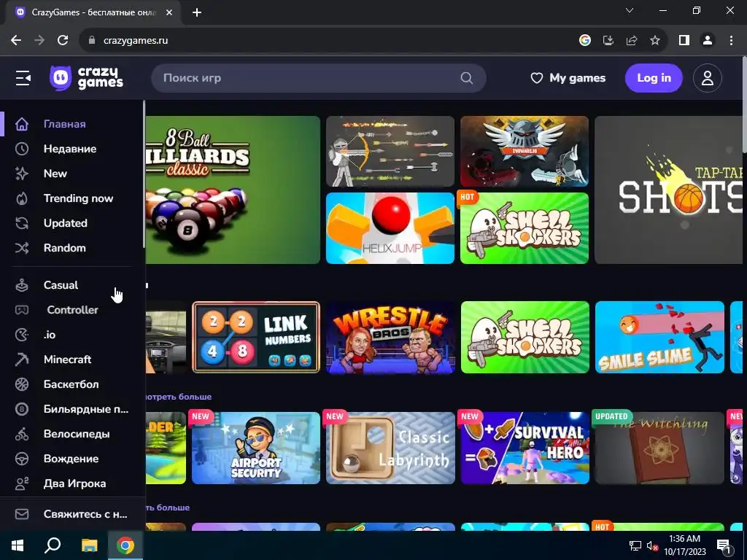Open the Windows Start menu
The width and height of the screenshot is (747, 560).
[x=18, y=545]
